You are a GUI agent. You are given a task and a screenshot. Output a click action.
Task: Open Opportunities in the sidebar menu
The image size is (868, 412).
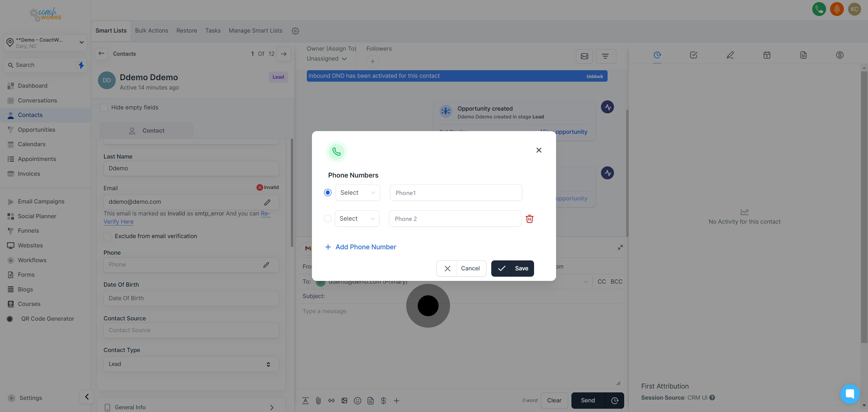point(36,130)
